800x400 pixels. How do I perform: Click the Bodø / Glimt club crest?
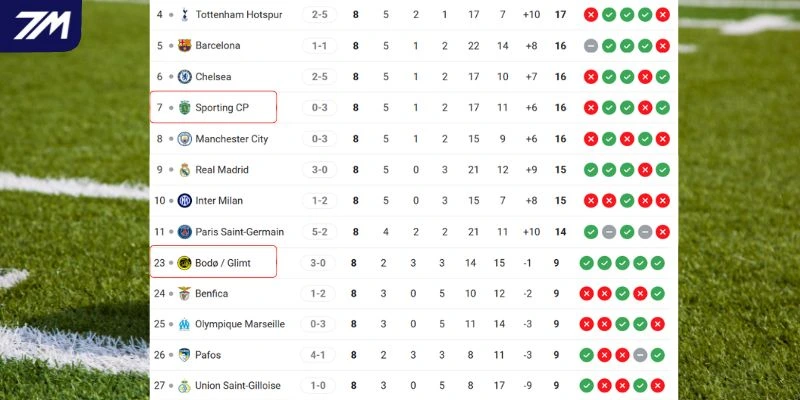click(184, 263)
